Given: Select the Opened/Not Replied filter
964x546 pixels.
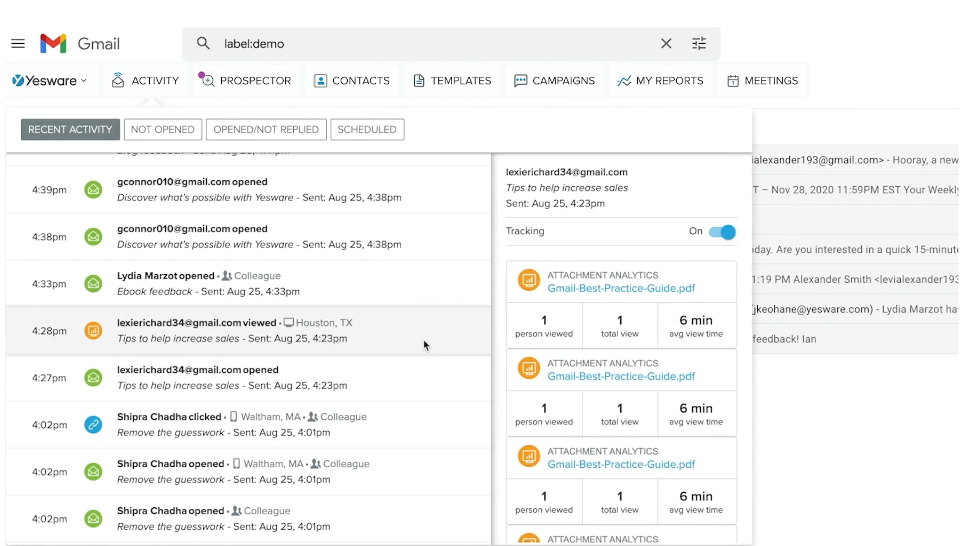Looking at the screenshot, I should (266, 129).
